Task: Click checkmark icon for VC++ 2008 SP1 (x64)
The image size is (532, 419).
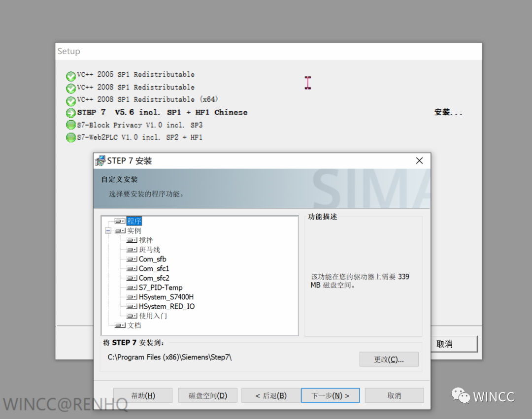Action: coord(70,101)
